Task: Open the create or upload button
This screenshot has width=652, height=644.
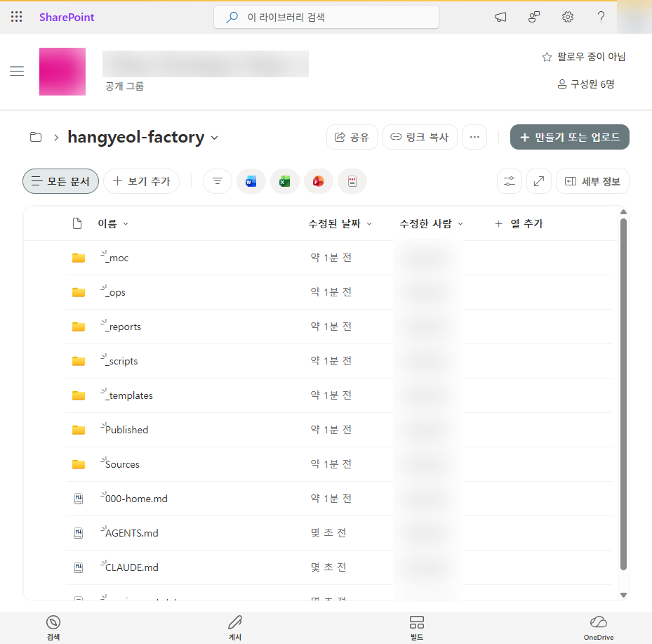Action: 570,137
